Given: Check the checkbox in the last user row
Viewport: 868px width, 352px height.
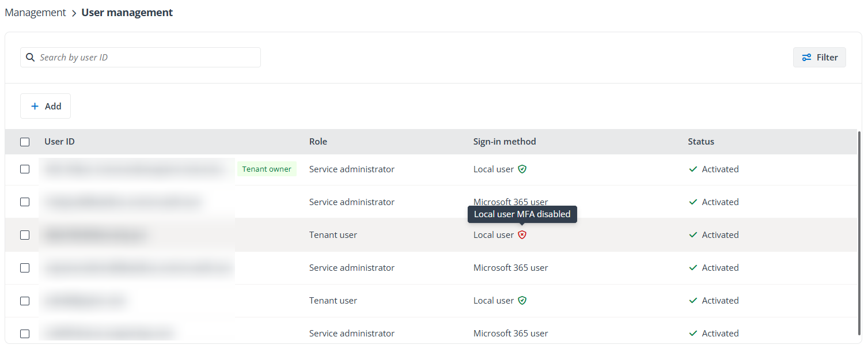Looking at the screenshot, I should 25,333.
